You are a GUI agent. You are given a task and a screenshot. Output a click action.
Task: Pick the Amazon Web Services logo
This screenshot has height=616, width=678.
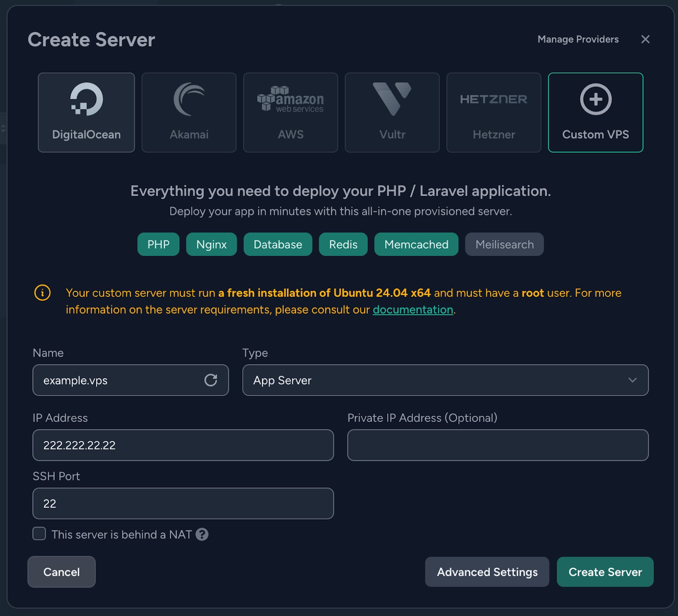[290, 99]
